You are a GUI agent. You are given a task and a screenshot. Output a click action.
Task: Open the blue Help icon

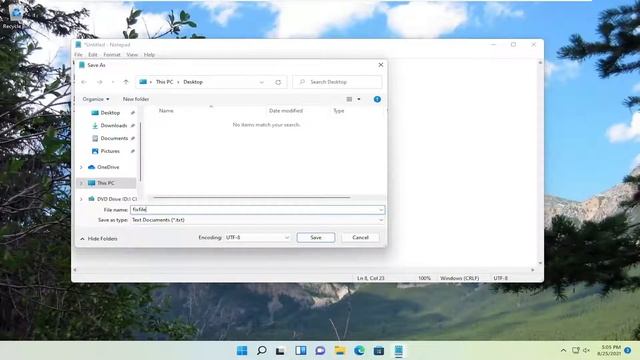(x=377, y=99)
